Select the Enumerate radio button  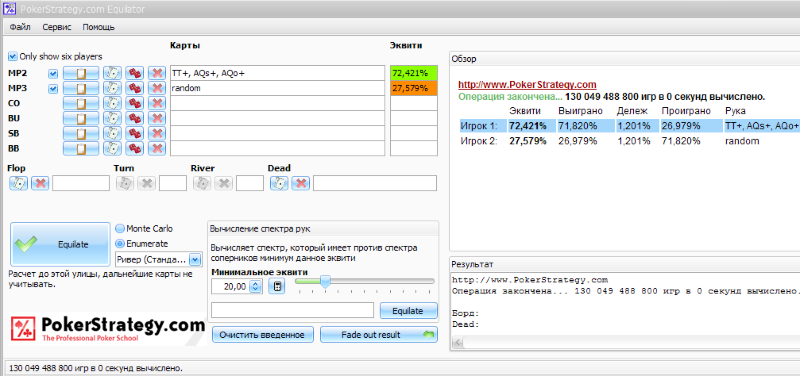[120, 244]
